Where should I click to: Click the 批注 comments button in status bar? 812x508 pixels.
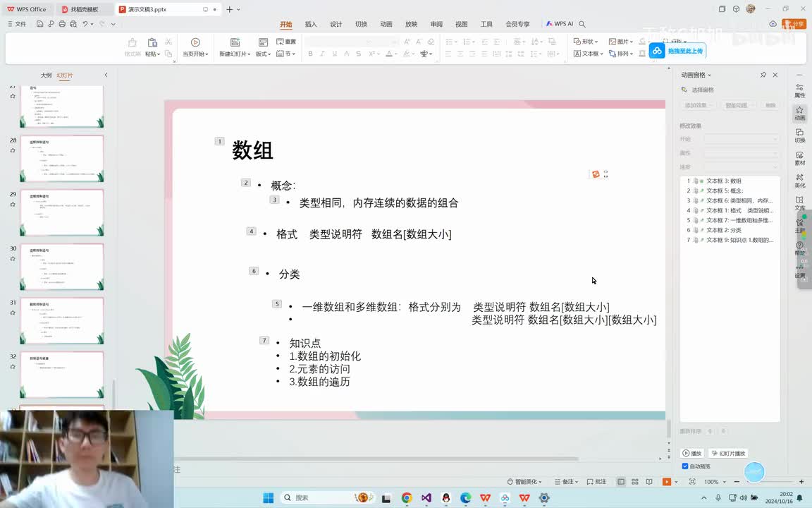coord(596,482)
